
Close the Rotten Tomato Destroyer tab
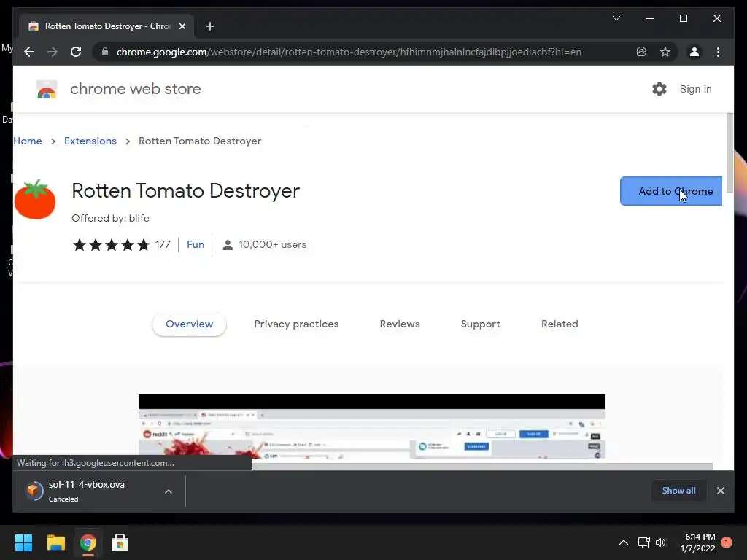click(182, 26)
